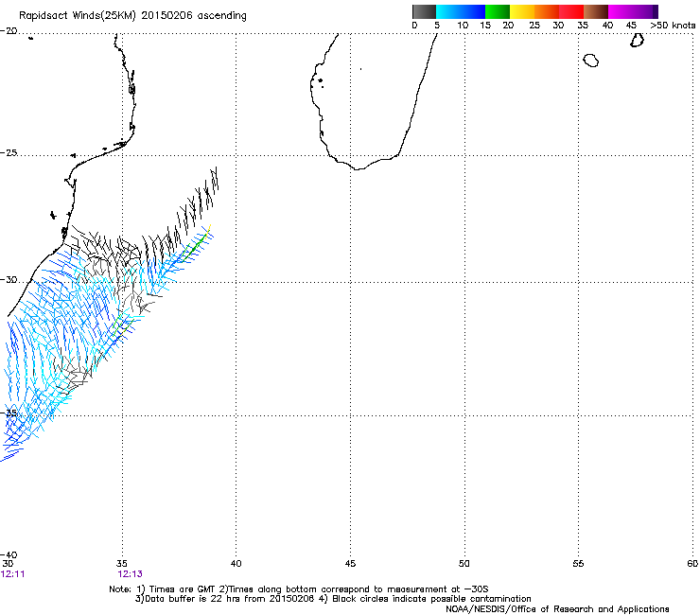
Task: Click the gray 0-5 knots color band
Action: tap(424, 11)
